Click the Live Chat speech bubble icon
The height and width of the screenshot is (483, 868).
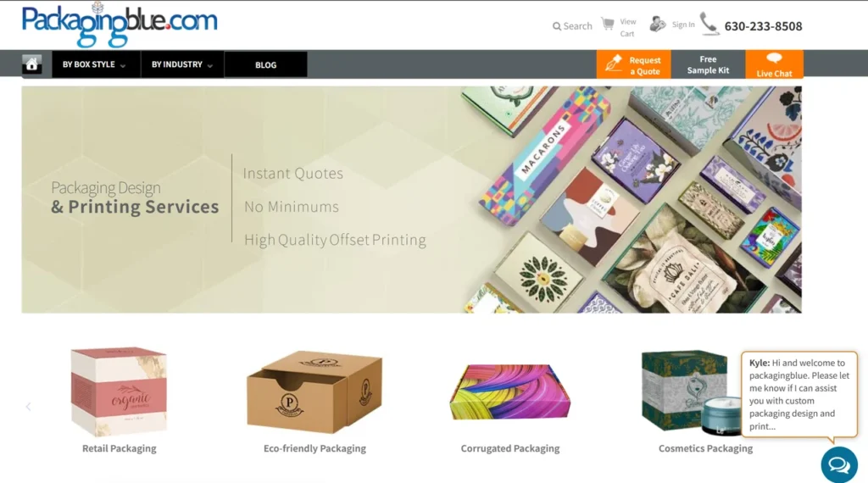[774, 58]
